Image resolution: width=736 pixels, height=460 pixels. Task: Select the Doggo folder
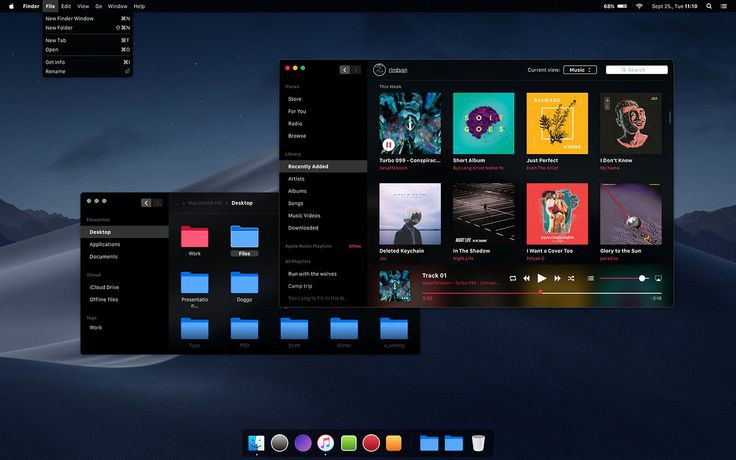point(244,283)
